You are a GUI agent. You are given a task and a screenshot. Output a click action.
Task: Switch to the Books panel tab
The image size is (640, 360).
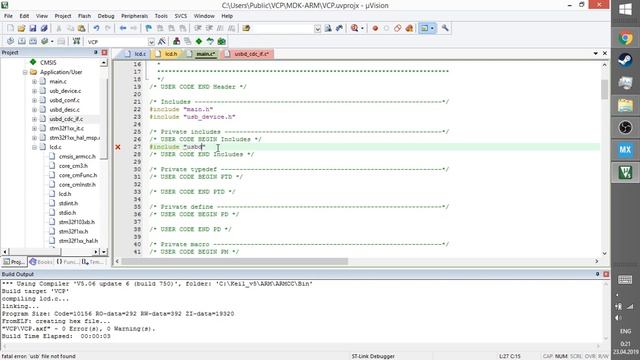point(41,262)
